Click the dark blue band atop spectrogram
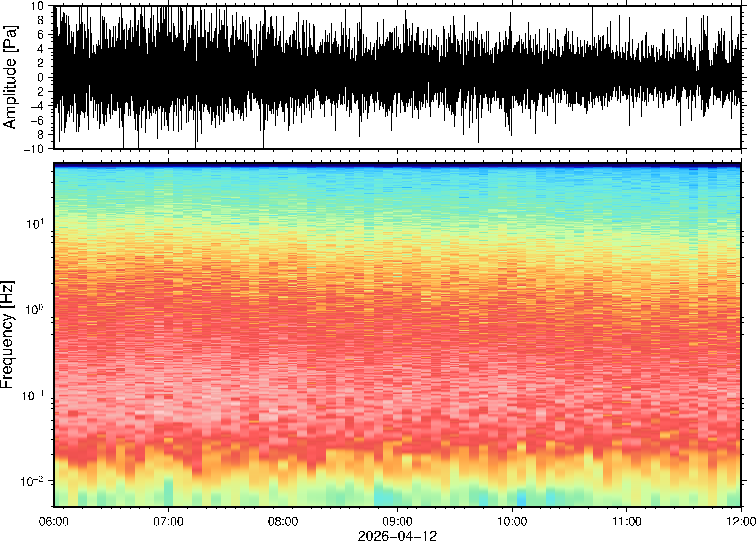This screenshot has height=541, width=756. point(397,165)
